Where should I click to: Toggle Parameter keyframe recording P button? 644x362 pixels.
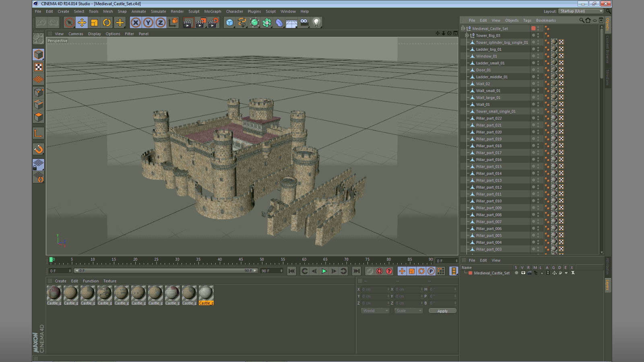[x=431, y=271]
